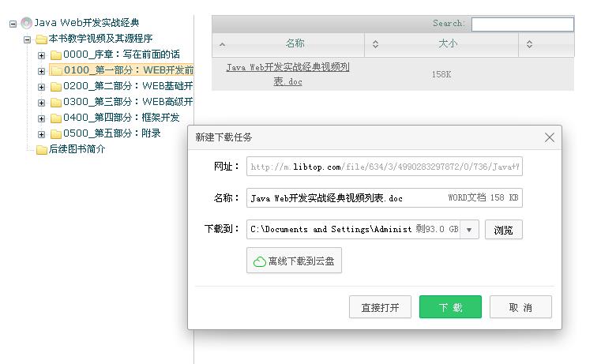The image size is (601, 364).
Task: Click the folder icon of 0000_序章
Action: tap(56, 54)
